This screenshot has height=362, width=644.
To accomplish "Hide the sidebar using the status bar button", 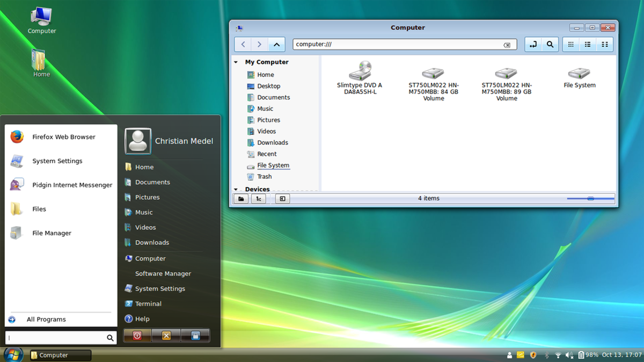I will pyautogui.click(x=282, y=199).
